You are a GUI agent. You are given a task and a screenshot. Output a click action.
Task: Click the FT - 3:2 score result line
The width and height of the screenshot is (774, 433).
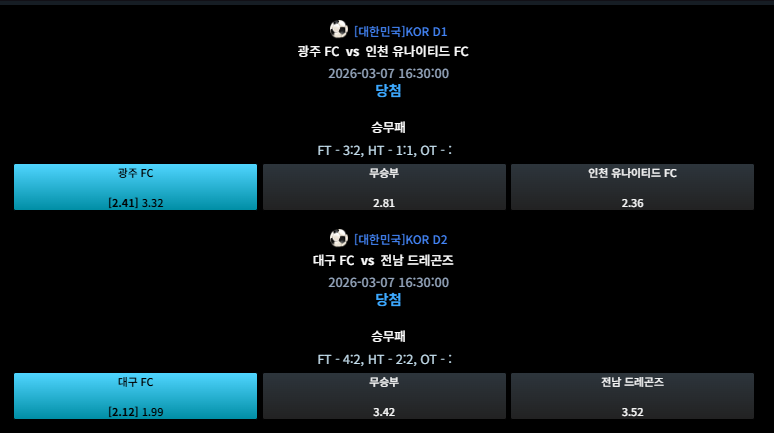pos(385,151)
